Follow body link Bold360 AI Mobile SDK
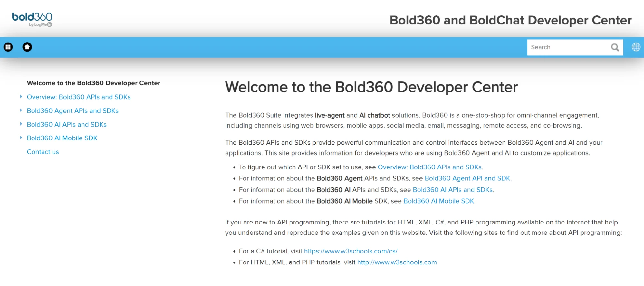Image resolution: width=644 pixels, height=286 pixels. pyautogui.click(x=438, y=201)
